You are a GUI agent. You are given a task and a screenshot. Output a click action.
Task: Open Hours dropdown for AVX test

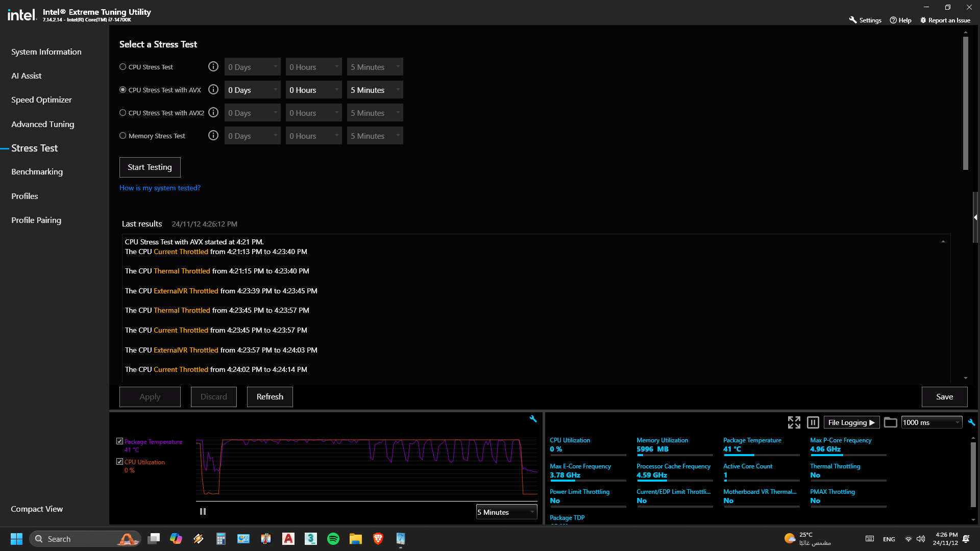[314, 90]
